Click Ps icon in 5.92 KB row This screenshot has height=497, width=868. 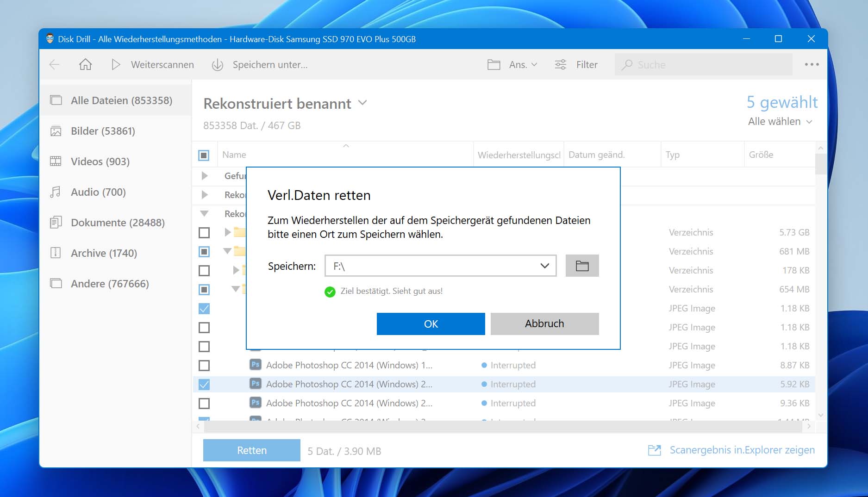pyautogui.click(x=255, y=384)
